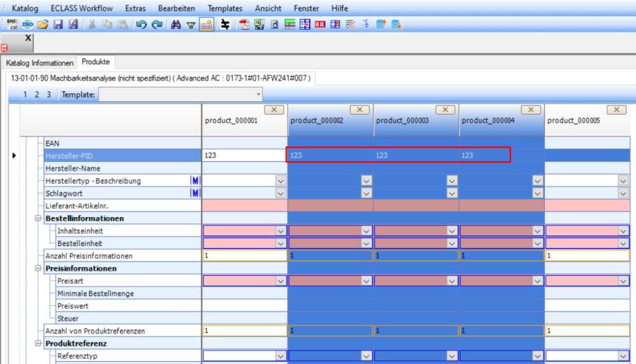The width and height of the screenshot is (636, 364).
Task: Switch to the Katalog Informationen tab
Action: [40, 63]
